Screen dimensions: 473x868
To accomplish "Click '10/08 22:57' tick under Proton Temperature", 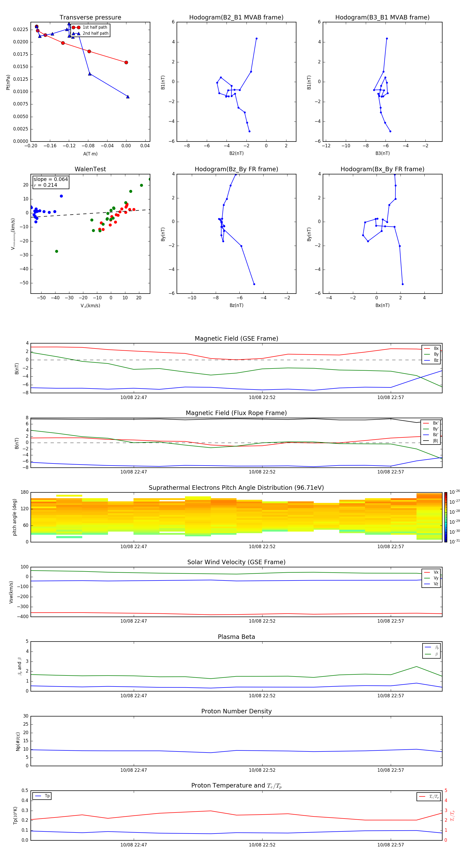I will [x=390, y=845].
